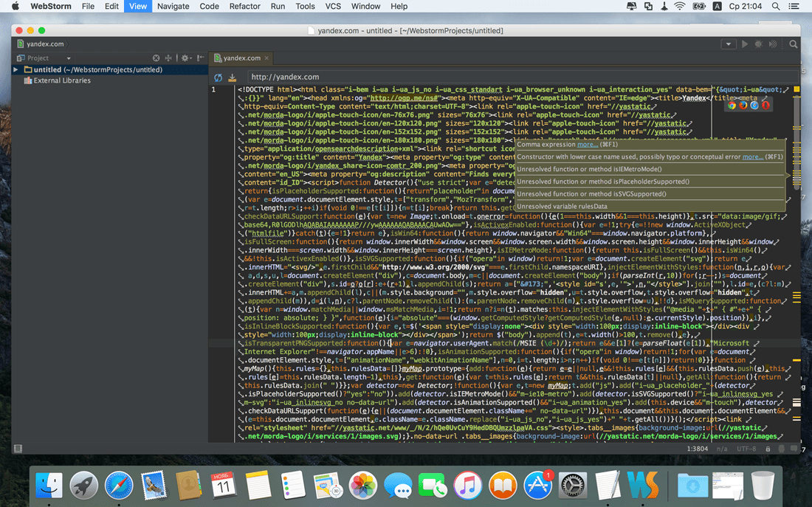This screenshot has width=812, height=507.
Task: Click the http://yandex.com URL field
Action: (x=523, y=77)
